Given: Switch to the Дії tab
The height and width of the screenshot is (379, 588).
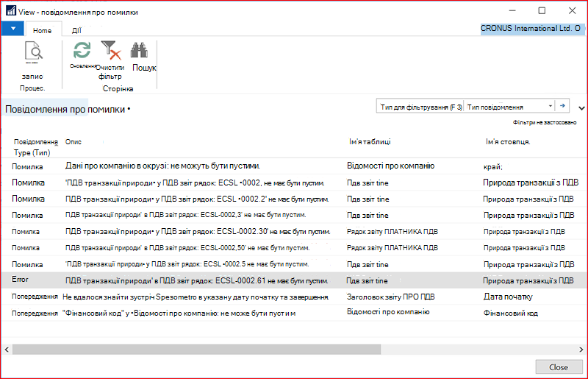Looking at the screenshot, I should 76,30.
